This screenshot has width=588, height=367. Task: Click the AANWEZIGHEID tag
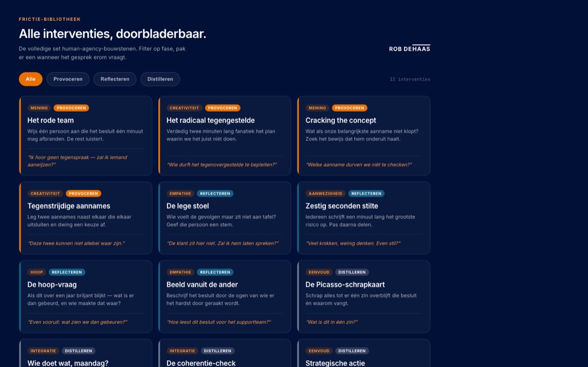click(x=326, y=193)
